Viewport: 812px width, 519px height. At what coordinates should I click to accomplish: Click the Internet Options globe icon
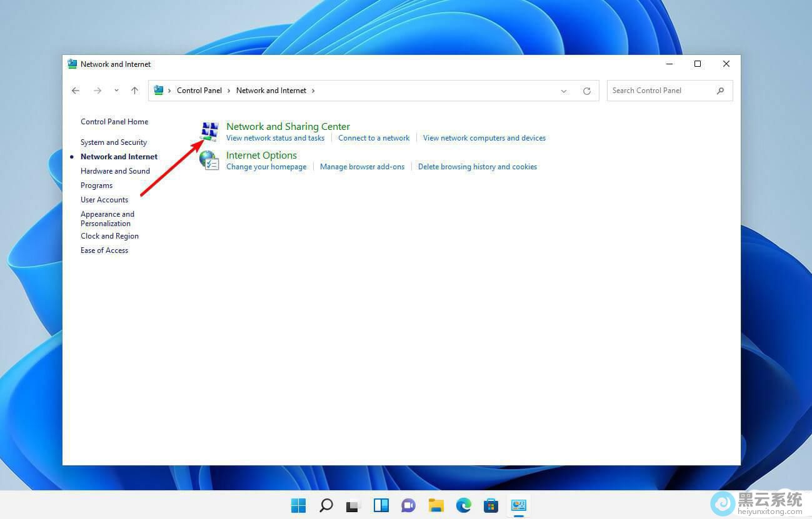(x=209, y=161)
